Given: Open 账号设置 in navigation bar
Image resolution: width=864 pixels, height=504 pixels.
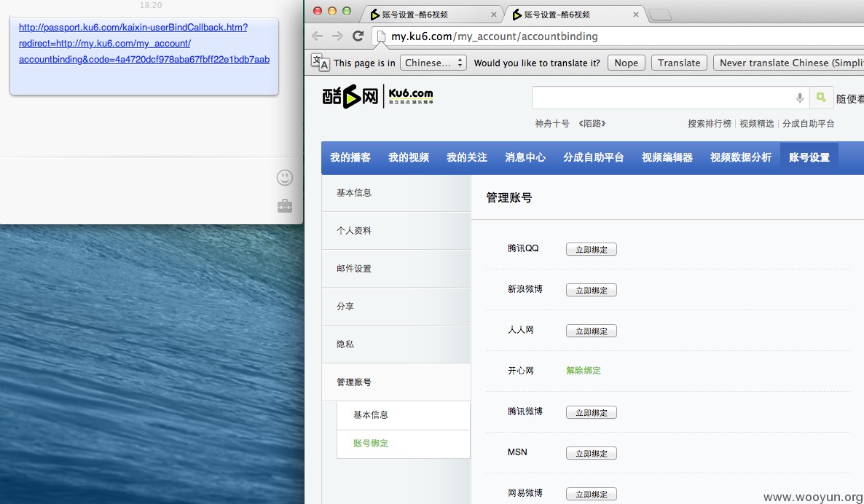Looking at the screenshot, I should (809, 157).
